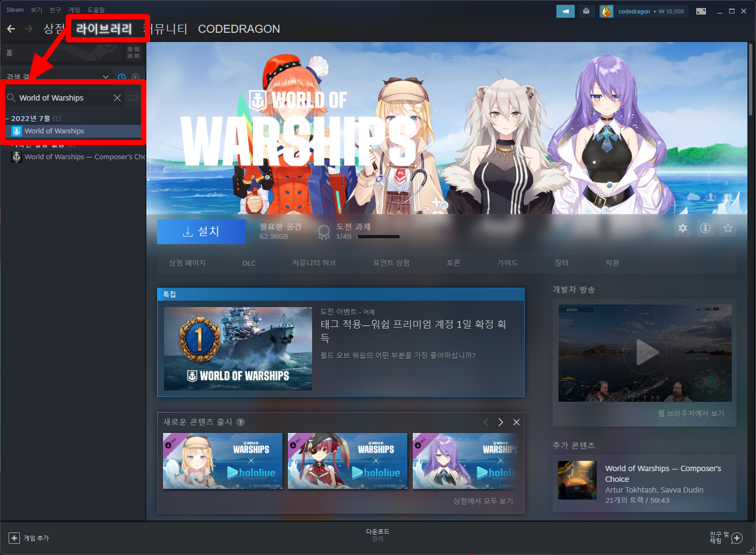Open 포인트 상점
Viewport: 756px width, 555px height.
click(x=391, y=263)
